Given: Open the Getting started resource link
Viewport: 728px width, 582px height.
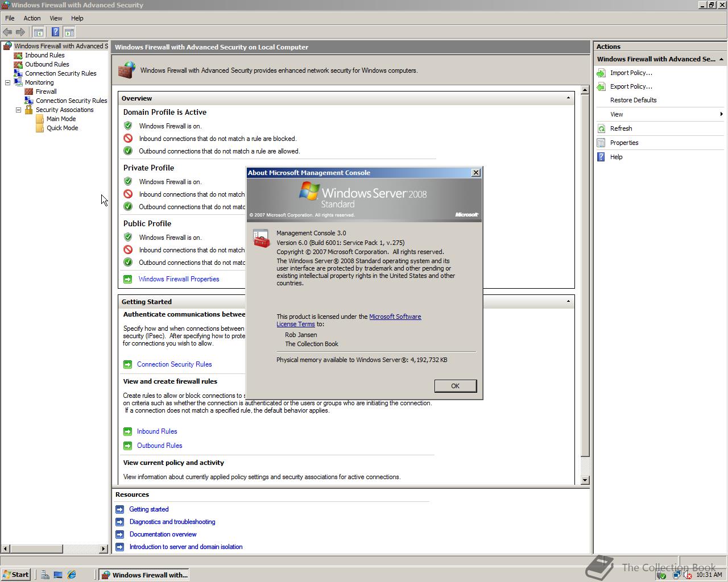Looking at the screenshot, I should (x=148, y=509).
